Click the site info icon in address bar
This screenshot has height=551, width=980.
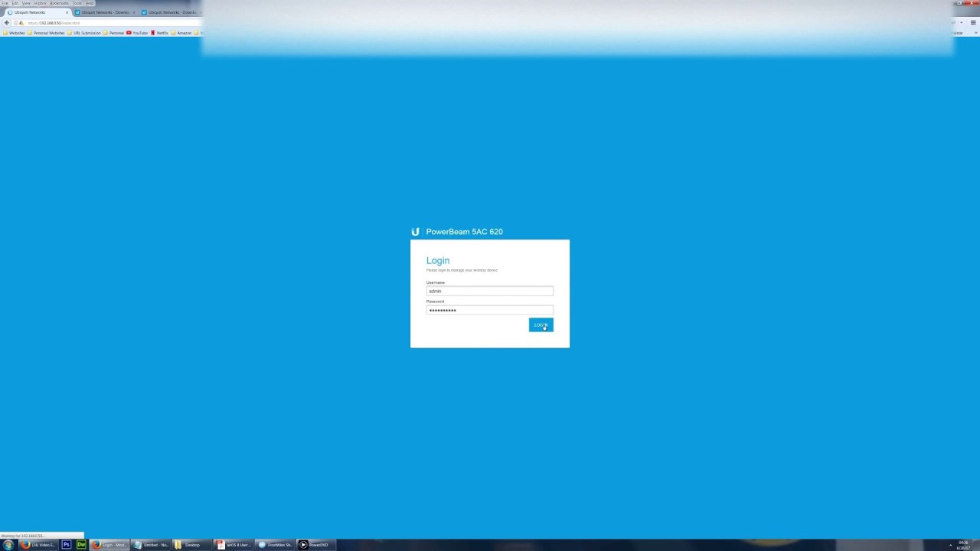[15, 23]
